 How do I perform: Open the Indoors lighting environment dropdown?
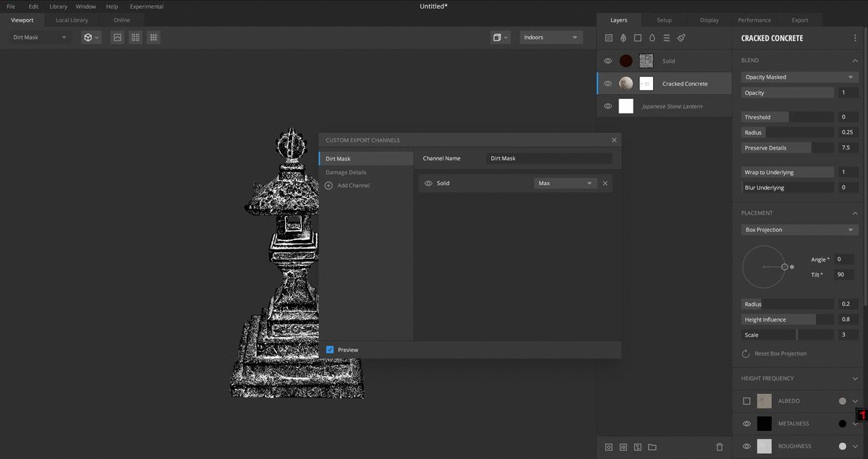(551, 37)
